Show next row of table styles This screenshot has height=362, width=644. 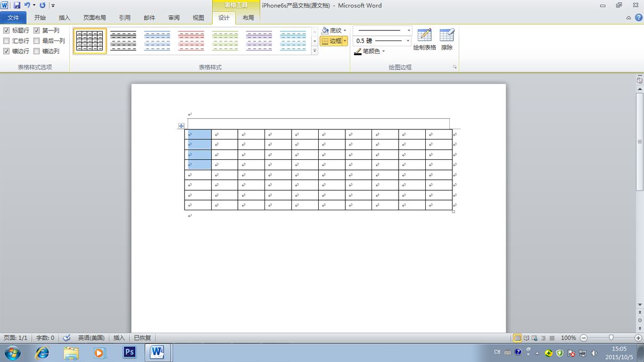click(x=315, y=41)
